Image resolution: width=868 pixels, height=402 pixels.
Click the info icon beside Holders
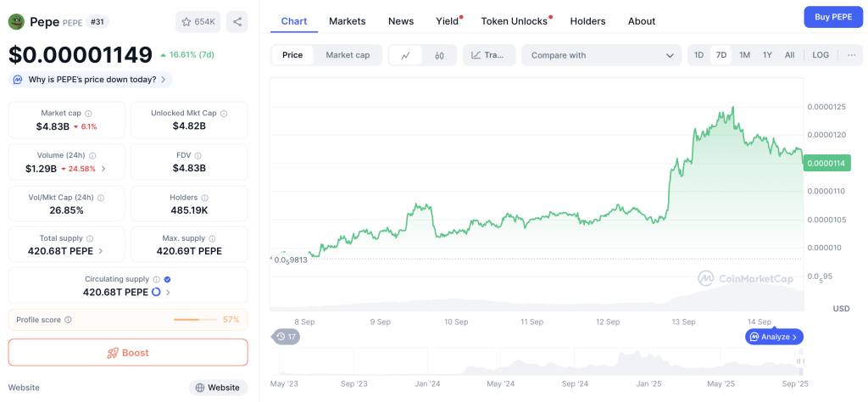click(x=205, y=198)
